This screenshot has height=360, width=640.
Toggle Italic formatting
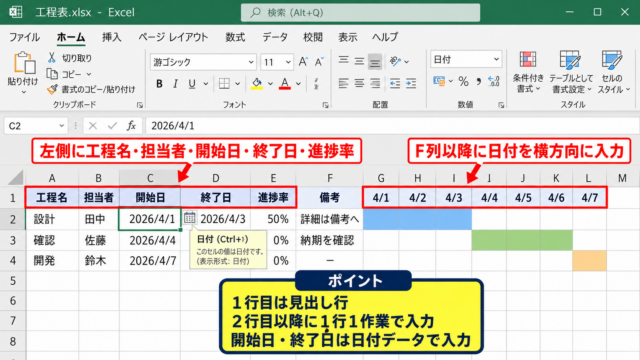click(176, 84)
